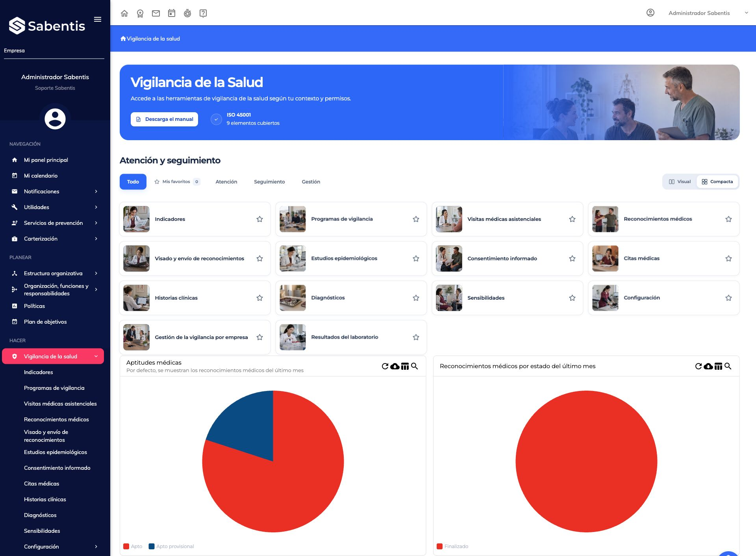Go to Estudios epidemiológicos in the sidebar submenu
The height and width of the screenshot is (556, 756).
tap(56, 452)
